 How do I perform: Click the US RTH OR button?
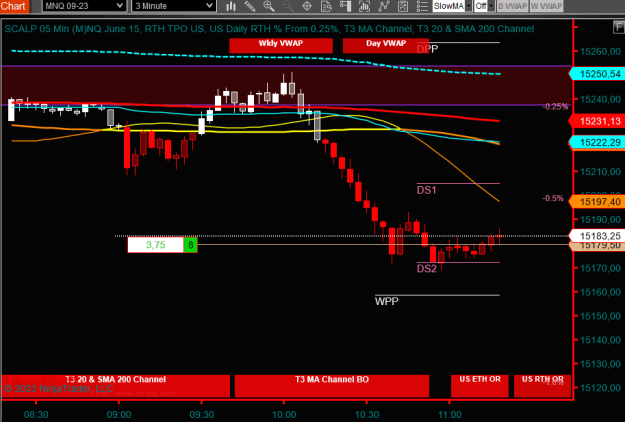click(x=542, y=386)
